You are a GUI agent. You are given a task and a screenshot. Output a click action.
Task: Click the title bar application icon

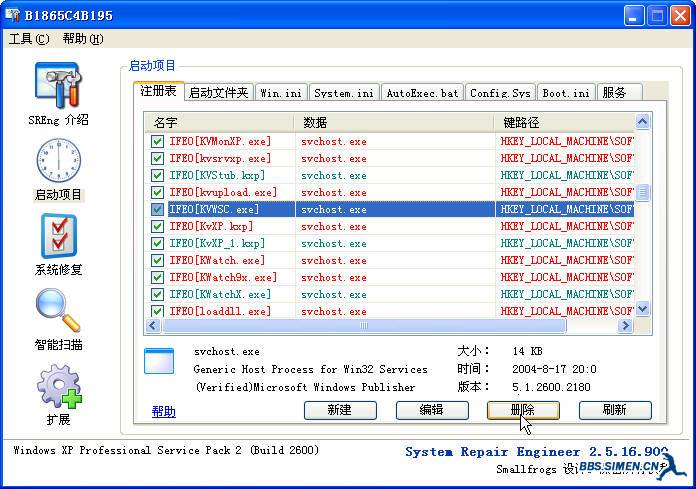point(12,15)
